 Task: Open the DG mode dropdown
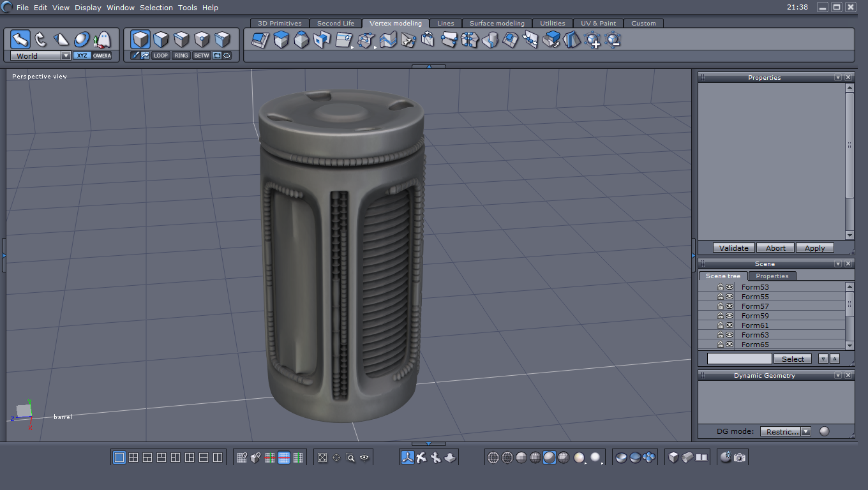click(805, 432)
